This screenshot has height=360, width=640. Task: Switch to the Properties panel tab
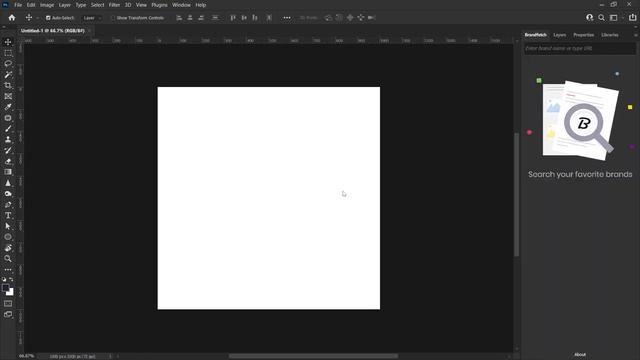pyautogui.click(x=584, y=35)
